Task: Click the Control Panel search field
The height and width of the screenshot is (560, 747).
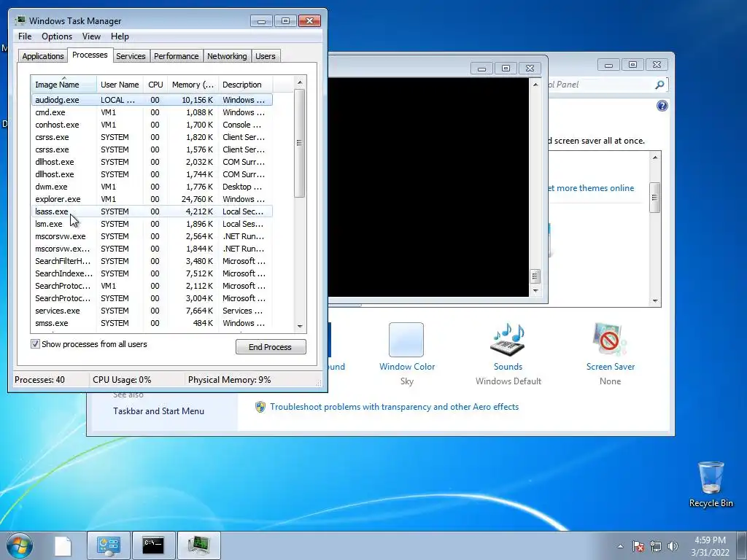Action: (607, 85)
